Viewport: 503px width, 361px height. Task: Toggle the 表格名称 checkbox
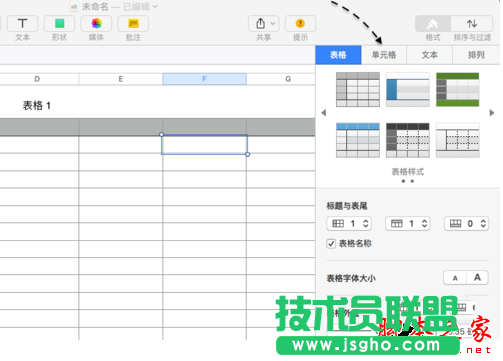point(331,244)
